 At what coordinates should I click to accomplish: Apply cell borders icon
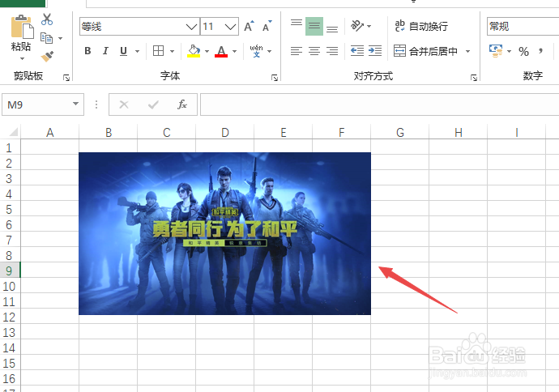[158, 51]
